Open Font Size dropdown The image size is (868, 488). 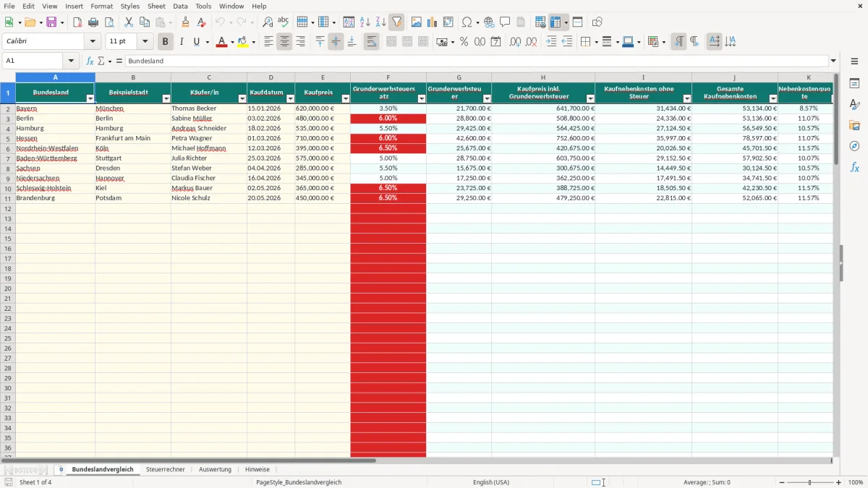point(145,42)
